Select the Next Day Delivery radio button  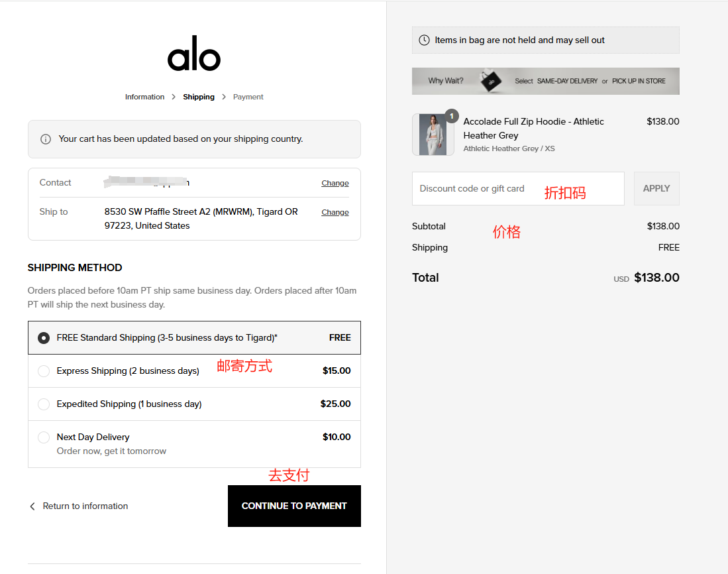(43, 437)
